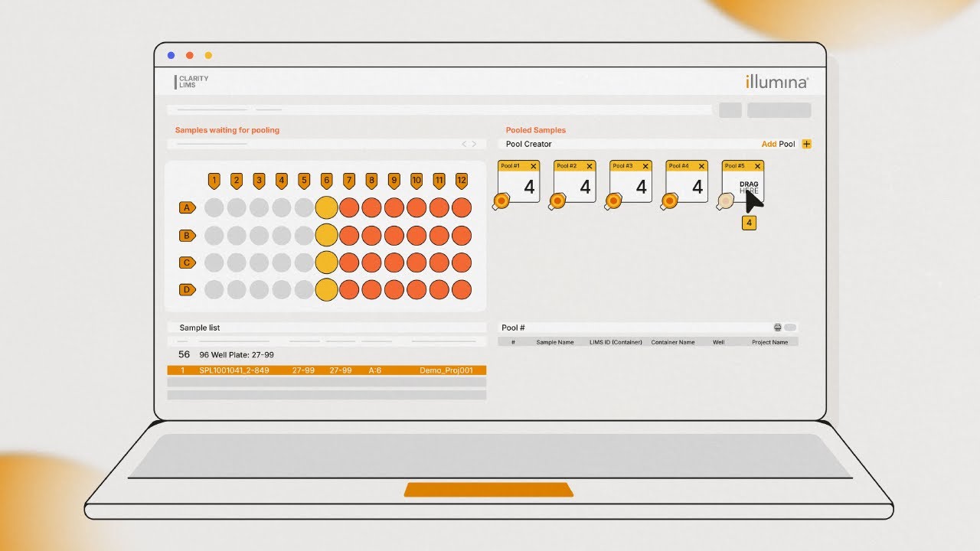
Task: Click the Pool #2 tube icon
Action: [x=557, y=201]
